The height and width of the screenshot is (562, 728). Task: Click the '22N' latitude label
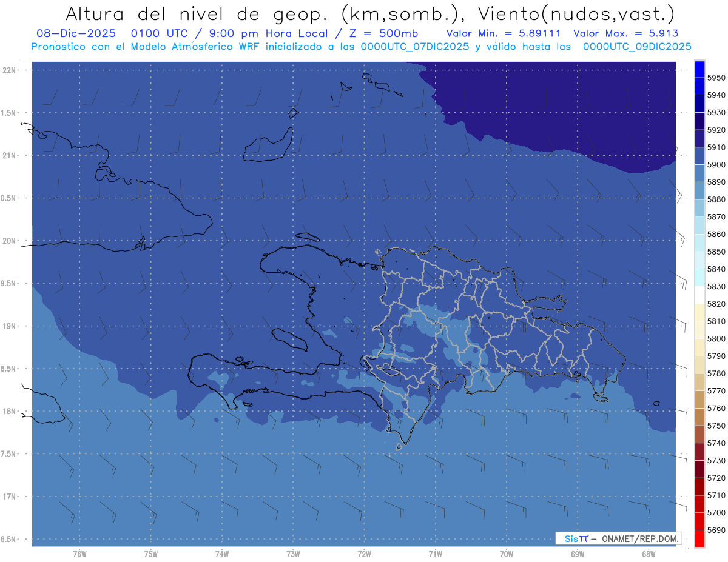tap(8, 70)
